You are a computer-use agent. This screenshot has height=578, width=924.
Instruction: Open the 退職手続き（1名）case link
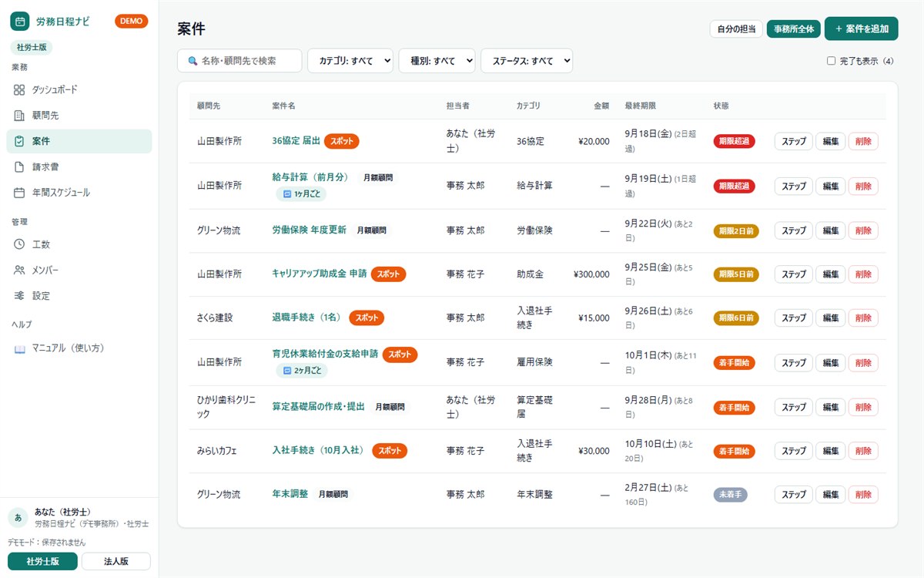coord(307,318)
